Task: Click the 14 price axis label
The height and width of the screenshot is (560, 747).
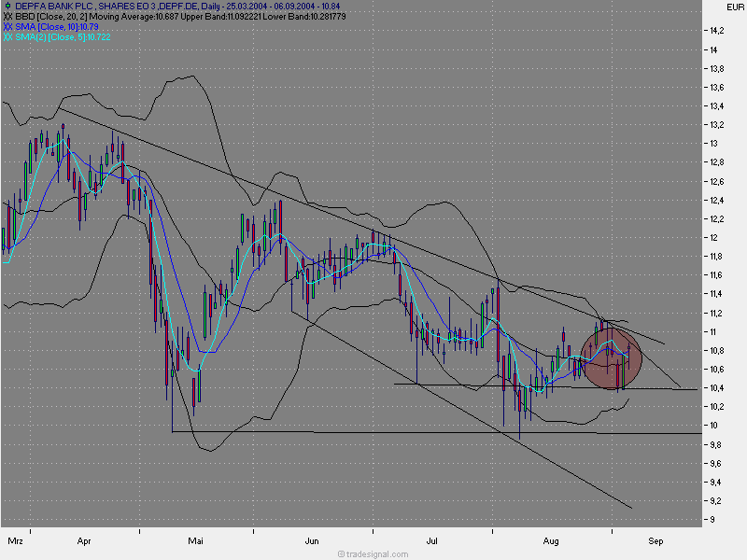Action: tap(713, 49)
